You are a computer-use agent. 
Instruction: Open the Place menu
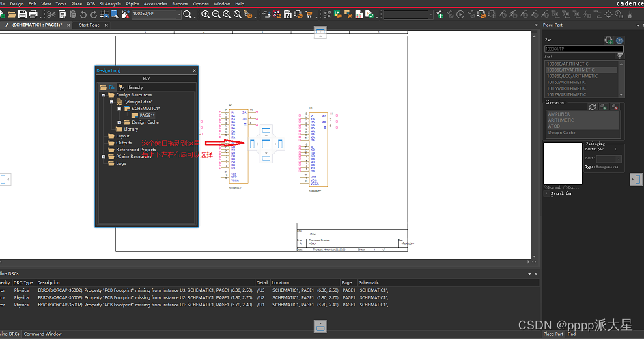[76, 3]
